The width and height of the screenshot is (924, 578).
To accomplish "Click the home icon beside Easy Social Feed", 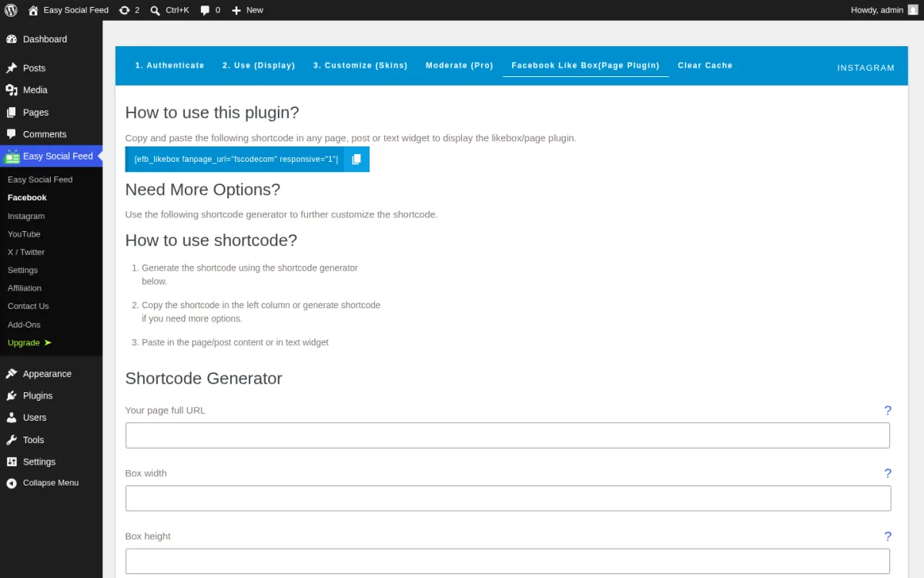I will [x=33, y=10].
